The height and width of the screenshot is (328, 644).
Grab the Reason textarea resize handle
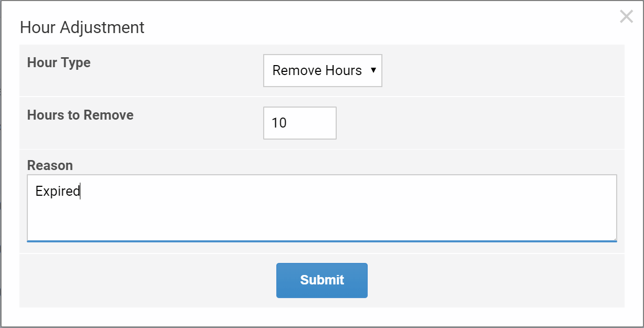614,238
